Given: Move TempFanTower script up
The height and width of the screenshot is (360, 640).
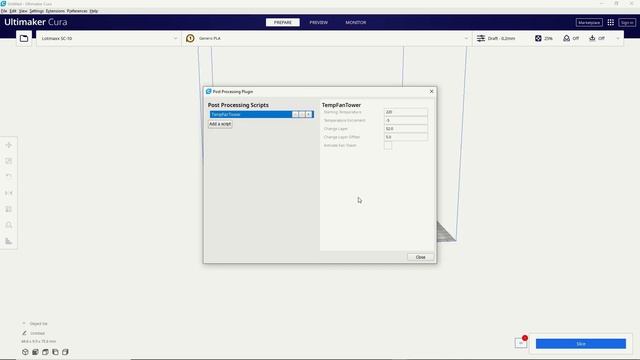Looking at the screenshot, I should tap(295, 115).
